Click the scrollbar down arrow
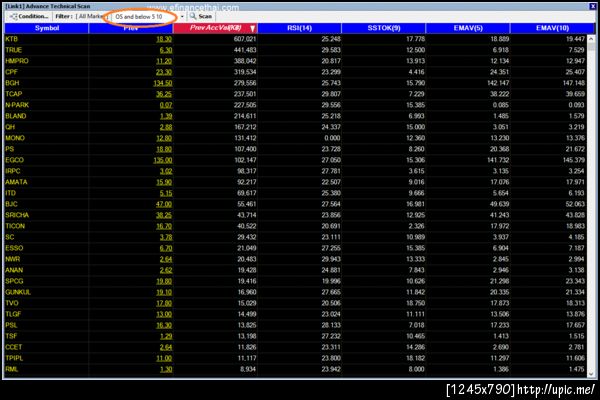Viewport: 600px width, 400px height. (x=591, y=374)
